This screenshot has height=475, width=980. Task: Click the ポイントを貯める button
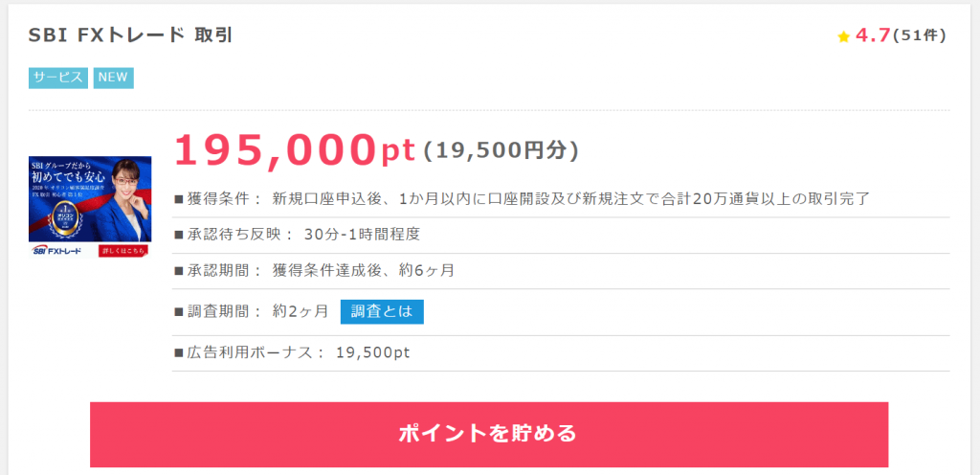489,435
